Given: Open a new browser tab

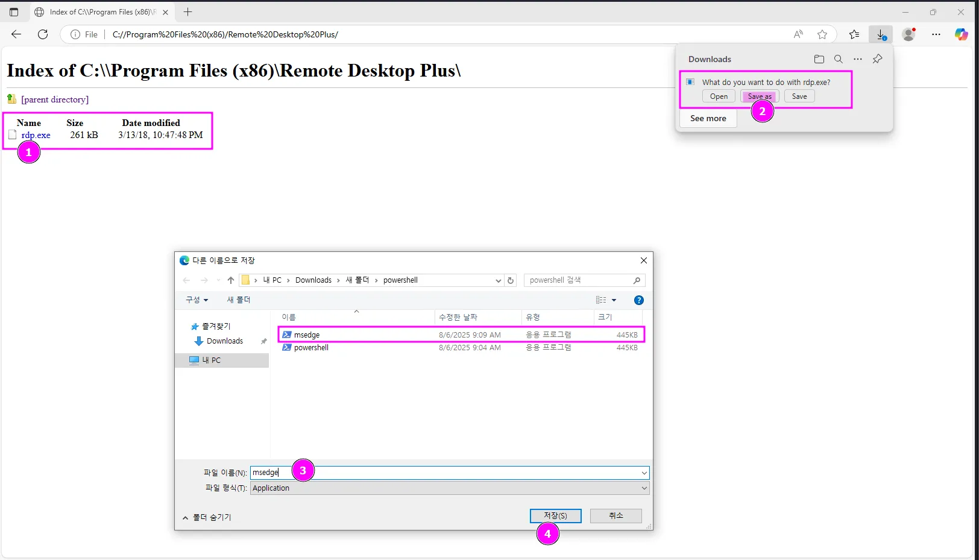Looking at the screenshot, I should 188,12.
